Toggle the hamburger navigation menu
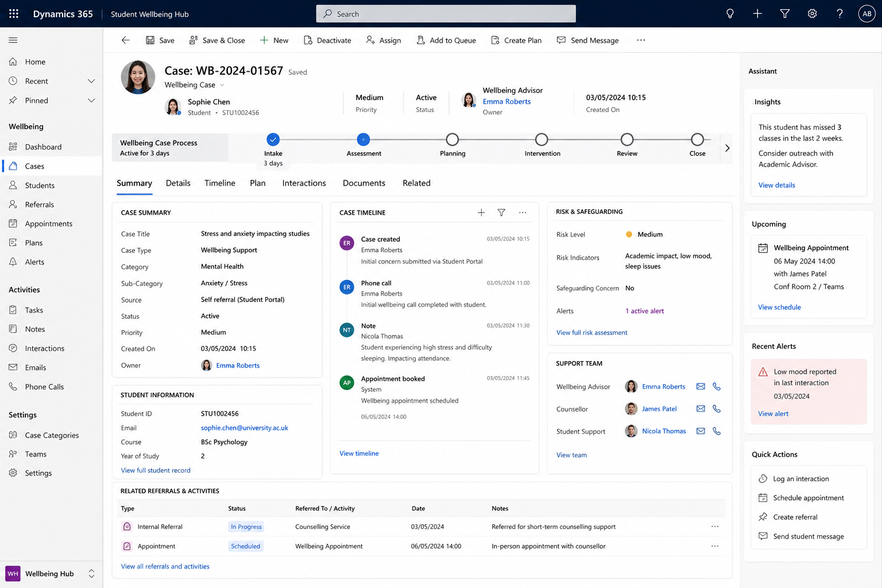Viewport: 882px width, 588px height. (x=13, y=40)
